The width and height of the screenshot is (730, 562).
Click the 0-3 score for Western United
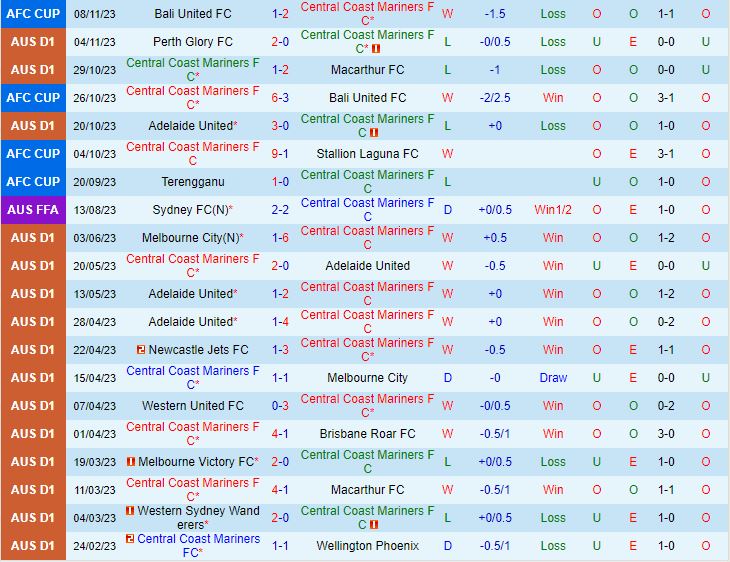coord(280,406)
